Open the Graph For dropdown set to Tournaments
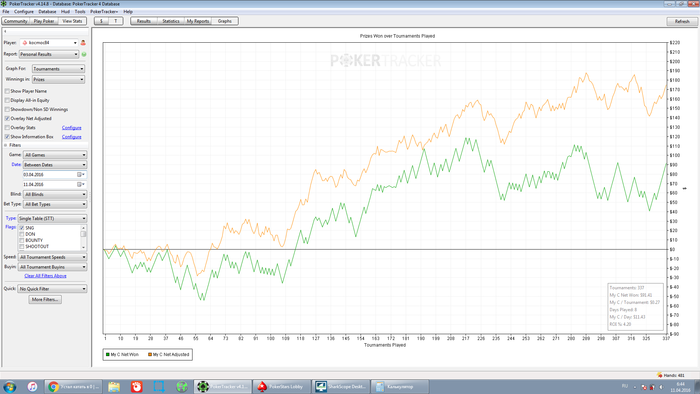This screenshot has width=700, height=394. click(58, 69)
